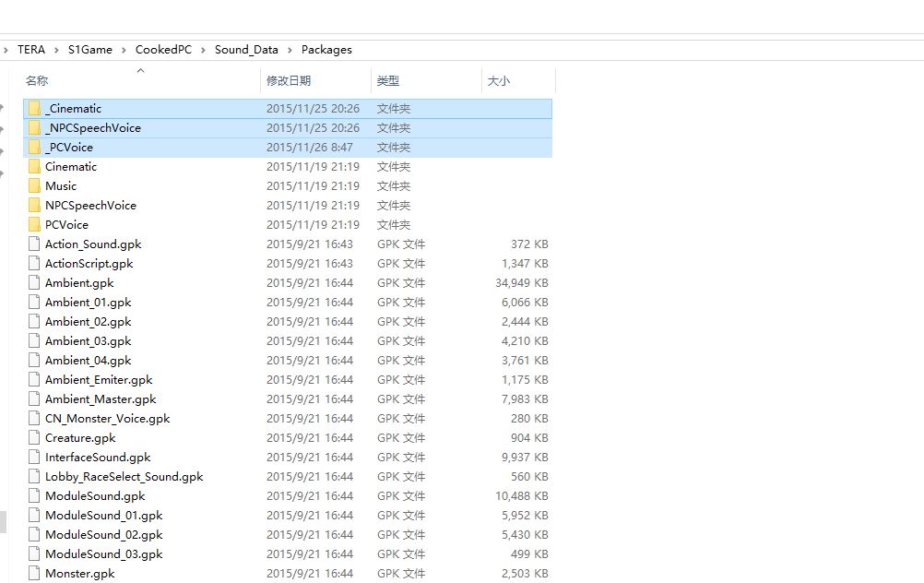Click the Cinematic folder icon
Screen dimensions: 924x583
point(34,167)
